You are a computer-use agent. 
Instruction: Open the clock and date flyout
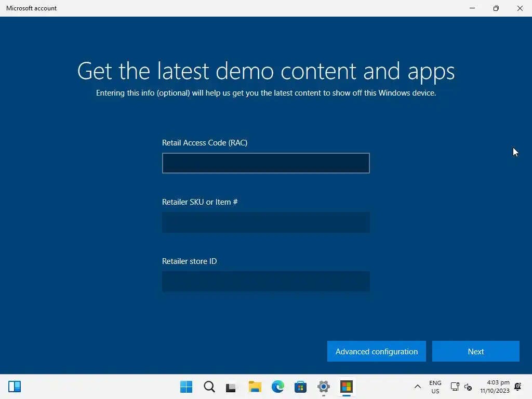[x=495, y=387]
